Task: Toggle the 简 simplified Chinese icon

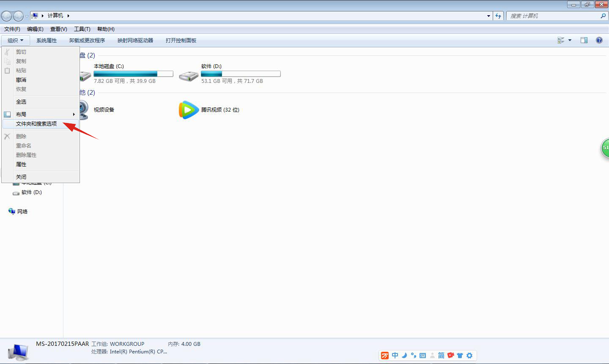Action: pyautogui.click(x=441, y=356)
